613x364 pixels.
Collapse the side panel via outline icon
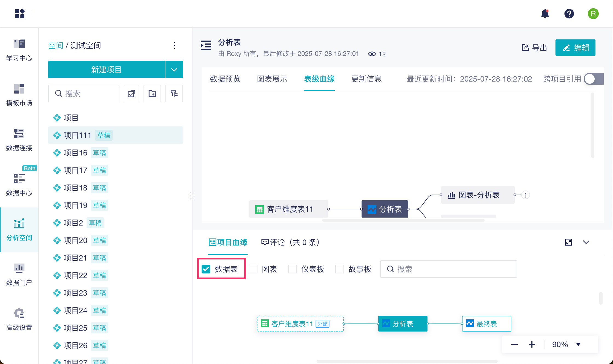point(206,45)
